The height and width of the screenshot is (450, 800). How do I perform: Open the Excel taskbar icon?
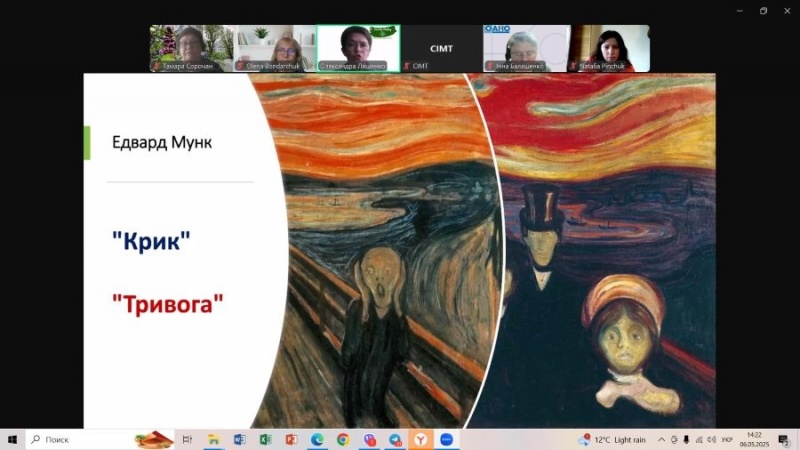[x=265, y=440]
